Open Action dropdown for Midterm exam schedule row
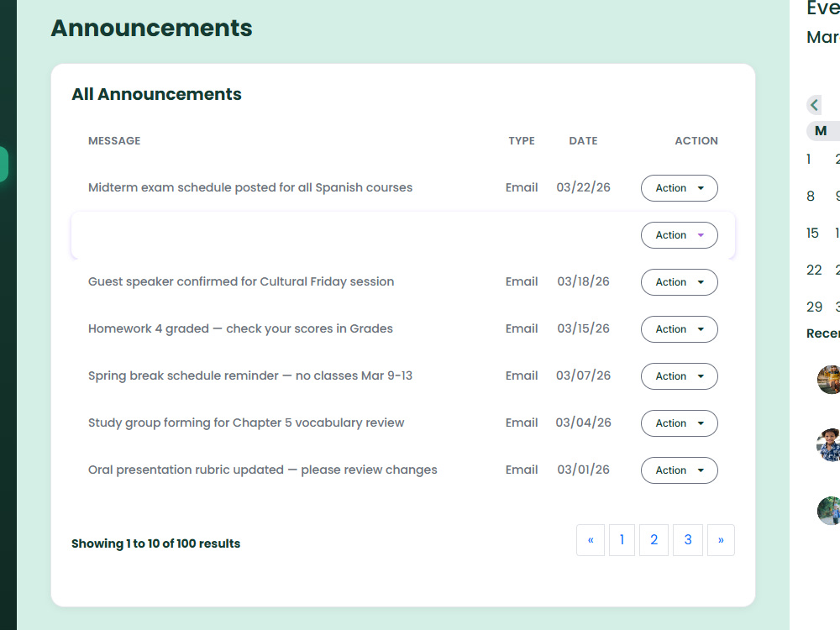The image size is (840, 630). (x=680, y=188)
